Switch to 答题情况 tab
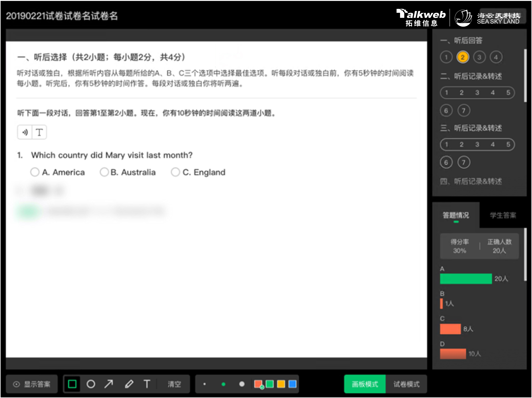The width and height of the screenshot is (532, 398). [456, 215]
